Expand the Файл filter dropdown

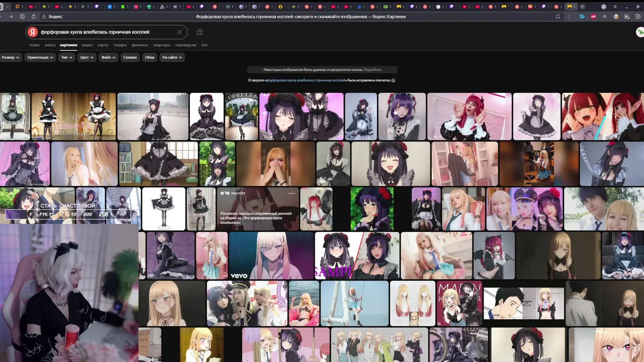point(108,57)
